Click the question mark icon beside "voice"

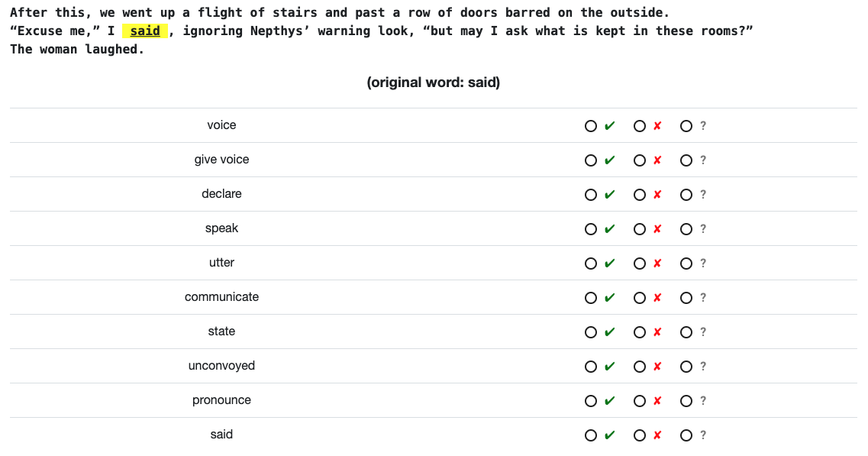point(703,126)
